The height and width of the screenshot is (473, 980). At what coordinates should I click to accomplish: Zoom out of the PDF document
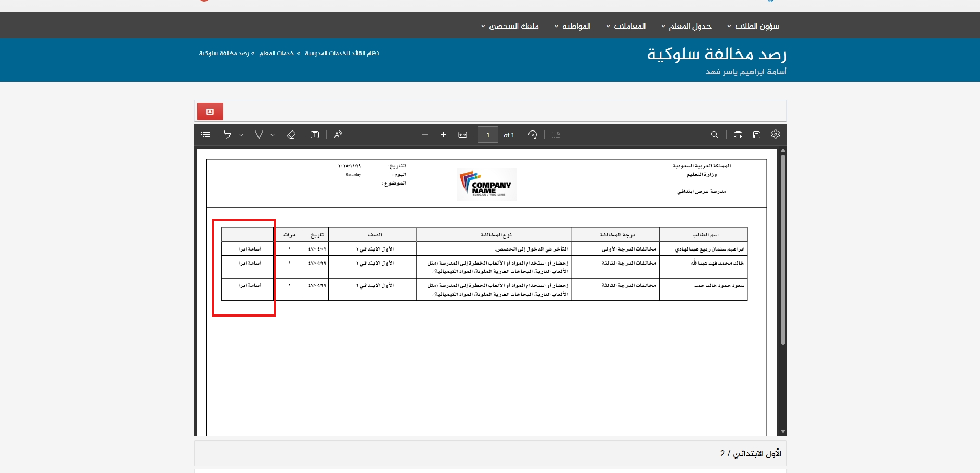pyautogui.click(x=425, y=135)
